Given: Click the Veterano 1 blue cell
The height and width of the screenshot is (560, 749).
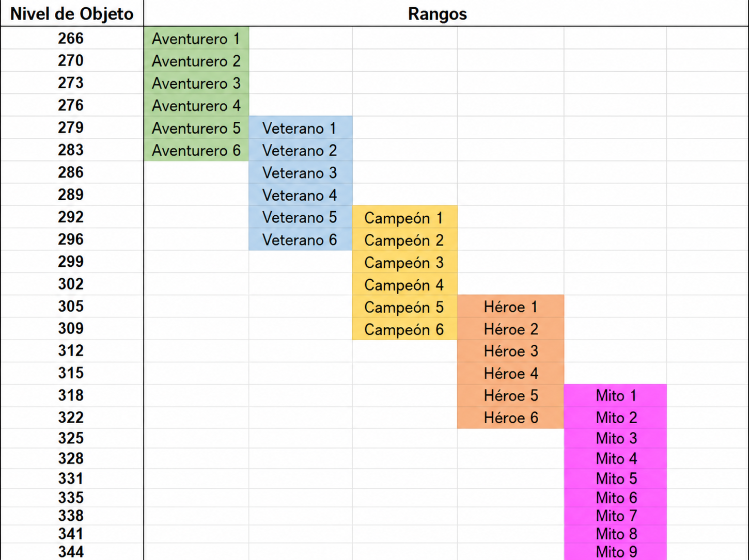Looking at the screenshot, I should click(301, 127).
